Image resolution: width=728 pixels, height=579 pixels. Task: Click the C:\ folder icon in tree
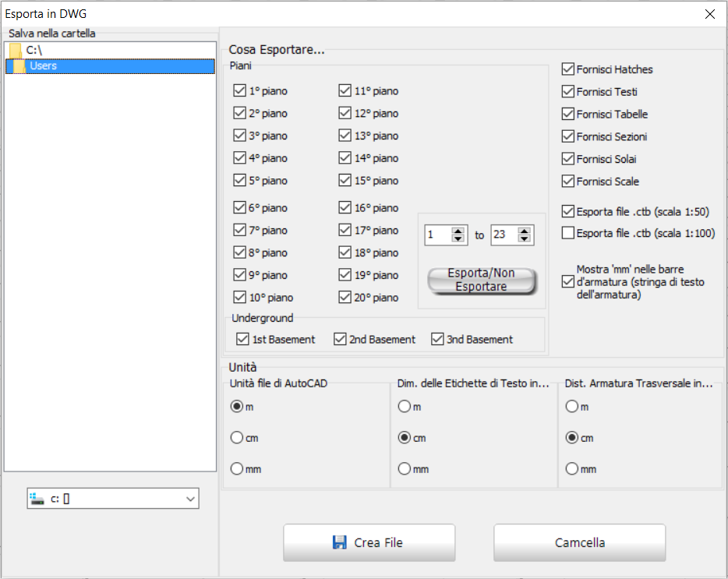click(x=15, y=50)
